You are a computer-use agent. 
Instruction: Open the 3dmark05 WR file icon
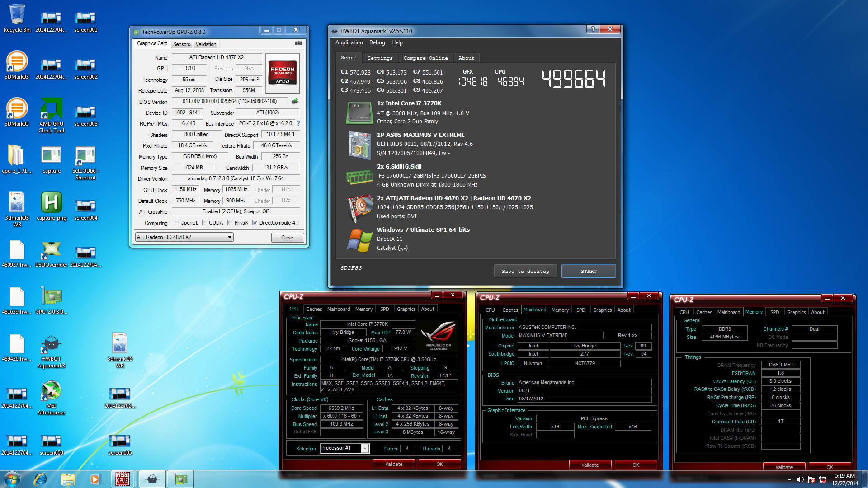120,350
